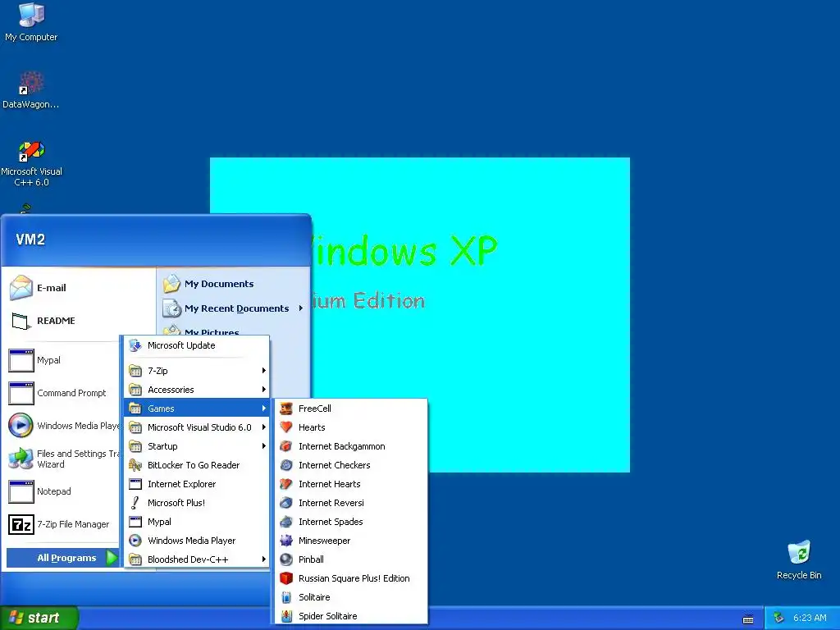Click the 7-Zip File Manager icon
Viewport: 840px width, 630px height.
(x=21, y=524)
